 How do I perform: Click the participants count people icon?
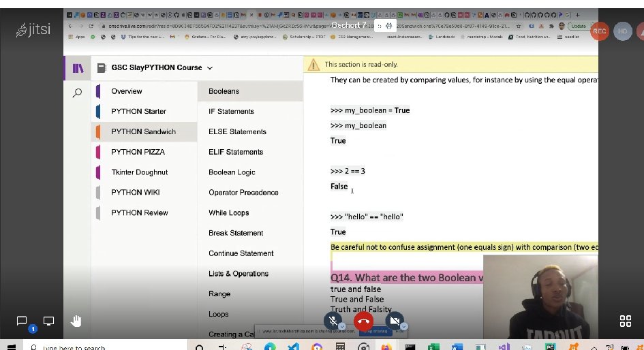pos(388,26)
